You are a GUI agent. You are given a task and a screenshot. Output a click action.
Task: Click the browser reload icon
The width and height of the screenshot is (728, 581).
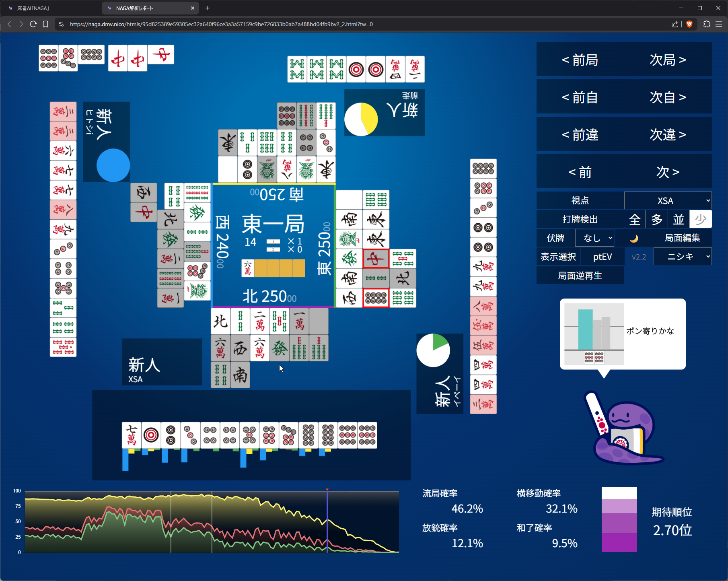tap(33, 24)
